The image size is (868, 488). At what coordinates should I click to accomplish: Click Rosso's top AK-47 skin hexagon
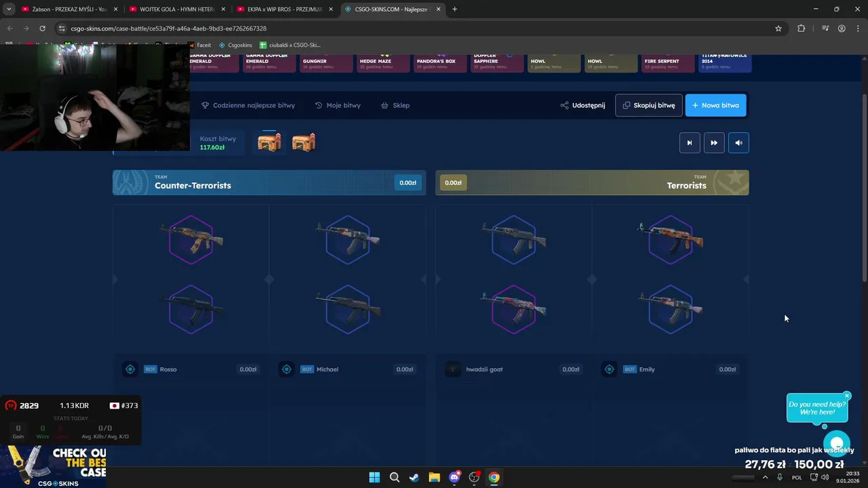pyautogui.click(x=191, y=239)
